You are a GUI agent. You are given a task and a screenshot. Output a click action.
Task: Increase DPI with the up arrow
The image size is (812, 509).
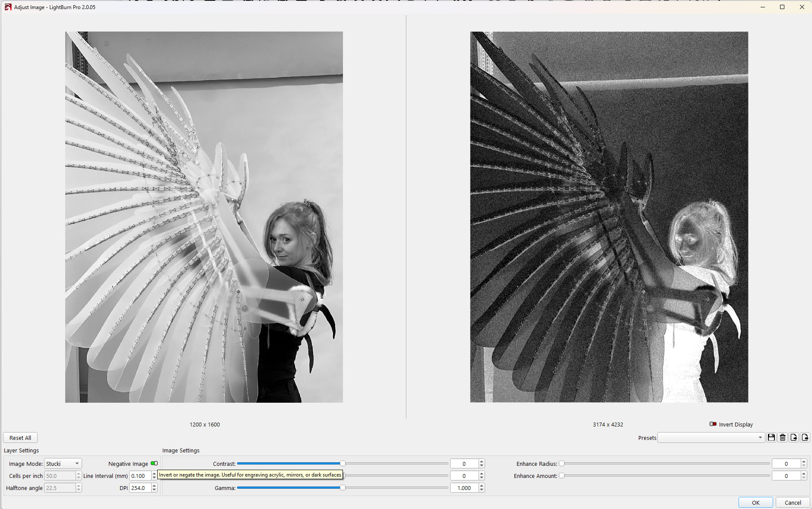[154, 486]
